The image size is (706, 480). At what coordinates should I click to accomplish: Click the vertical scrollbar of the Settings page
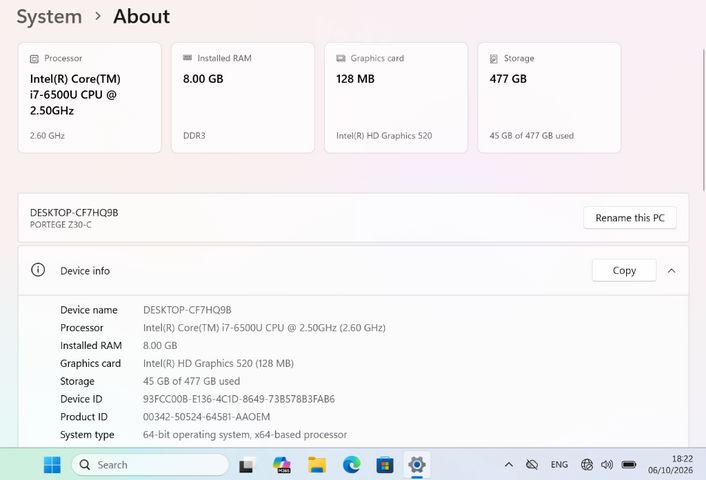pyautogui.click(x=704, y=119)
